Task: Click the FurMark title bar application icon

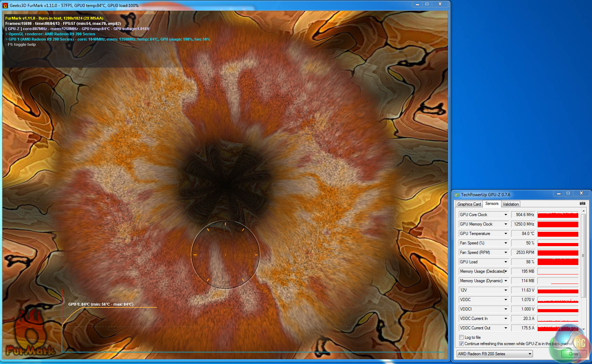Action: pos(5,6)
